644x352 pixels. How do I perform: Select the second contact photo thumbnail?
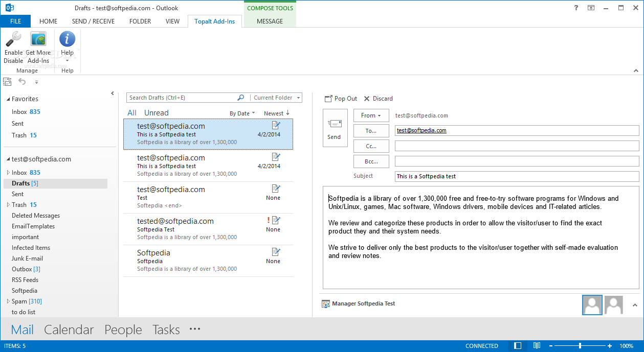pyautogui.click(x=614, y=305)
